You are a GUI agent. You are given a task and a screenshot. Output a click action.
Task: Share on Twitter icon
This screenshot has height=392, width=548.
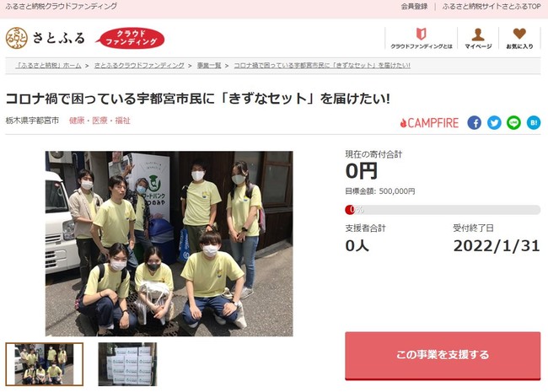tap(494, 122)
